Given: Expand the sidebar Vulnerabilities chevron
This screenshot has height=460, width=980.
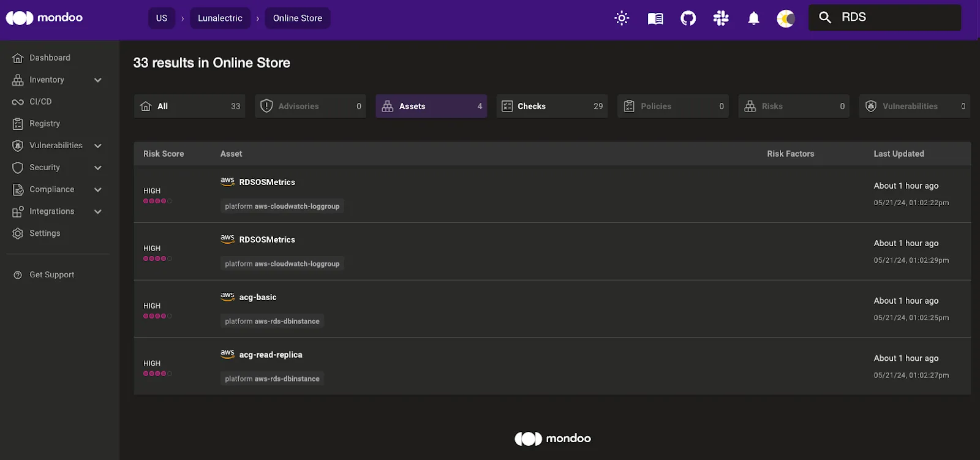Looking at the screenshot, I should coord(98,146).
